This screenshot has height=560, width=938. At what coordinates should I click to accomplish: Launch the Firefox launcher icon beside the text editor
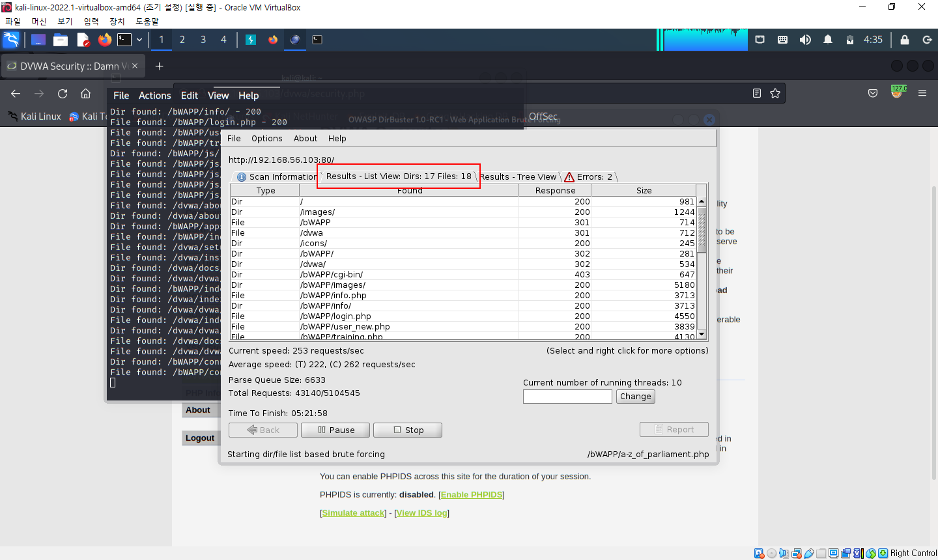tap(105, 40)
